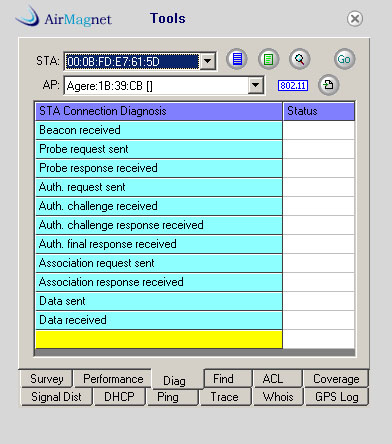
Task: Open the Performance tab
Action: tap(113, 379)
